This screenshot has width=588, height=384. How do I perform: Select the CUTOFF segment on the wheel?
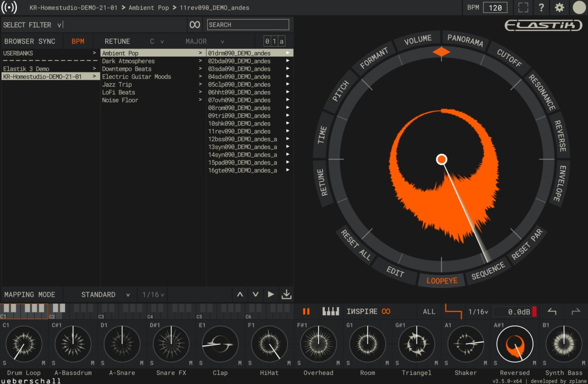tap(509, 58)
